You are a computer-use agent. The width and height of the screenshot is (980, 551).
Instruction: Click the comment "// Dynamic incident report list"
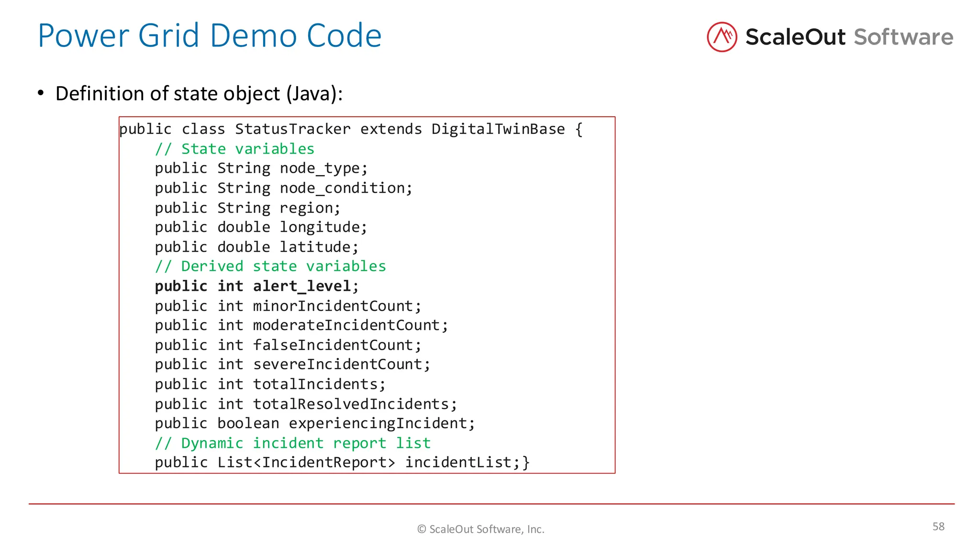[293, 443]
